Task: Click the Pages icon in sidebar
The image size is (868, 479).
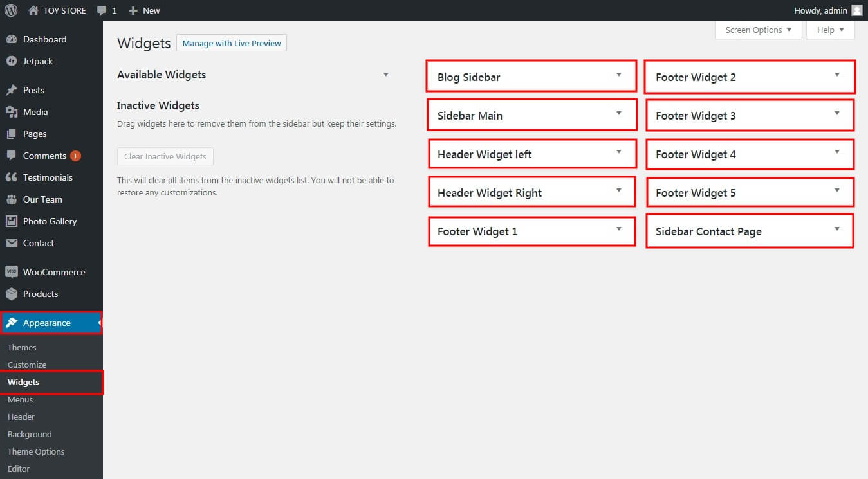Action: (x=12, y=134)
